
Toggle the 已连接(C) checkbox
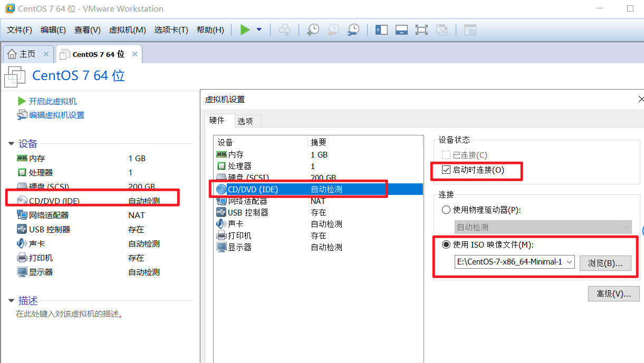tap(446, 155)
